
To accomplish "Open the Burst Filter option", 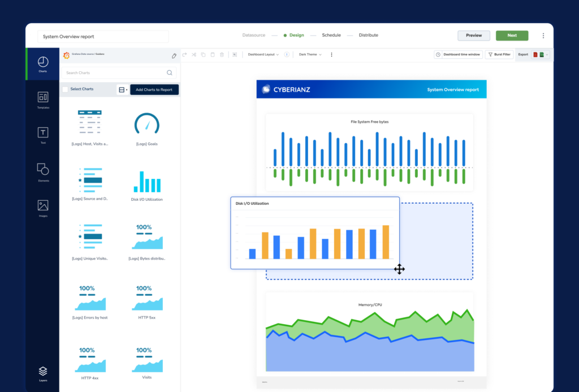I will [499, 55].
